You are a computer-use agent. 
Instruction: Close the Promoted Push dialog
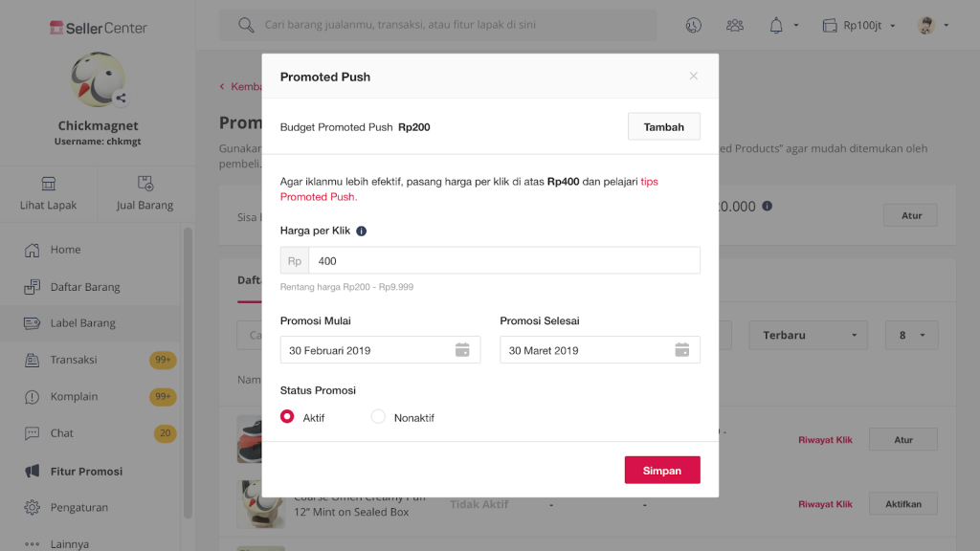tap(693, 76)
